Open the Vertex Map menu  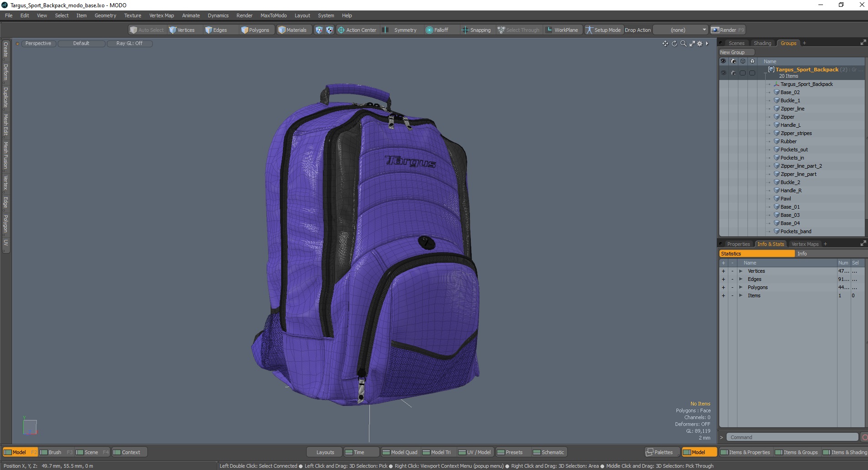pos(161,15)
